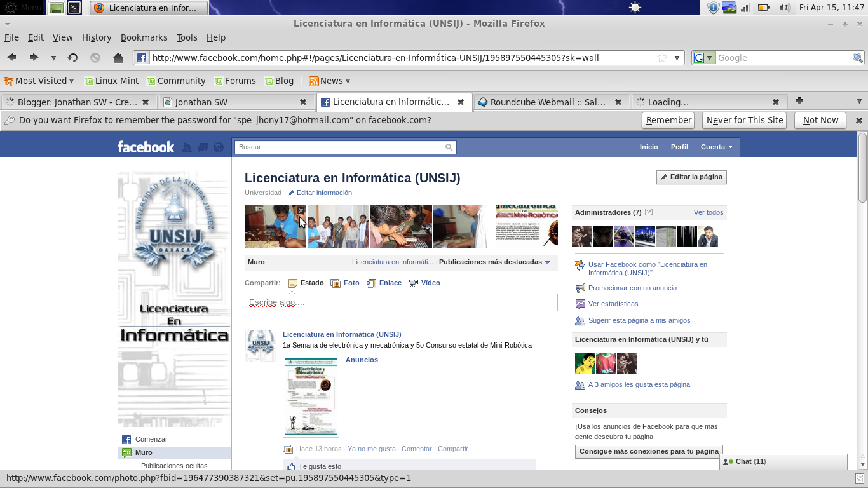Viewport: 868px width, 488px height.
Task: Open the Ver todos administrators link
Action: [709, 212]
